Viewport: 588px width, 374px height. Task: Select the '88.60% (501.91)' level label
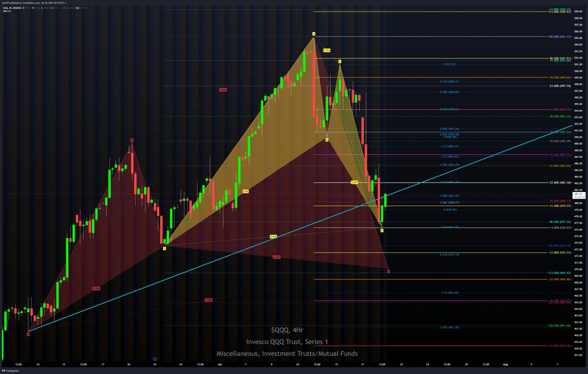pos(561,58)
